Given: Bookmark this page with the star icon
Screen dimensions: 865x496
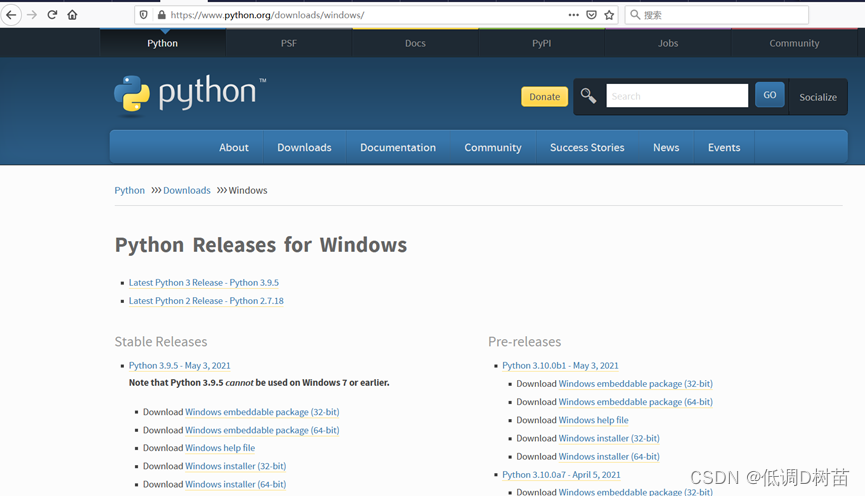Looking at the screenshot, I should tap(609, 15).
